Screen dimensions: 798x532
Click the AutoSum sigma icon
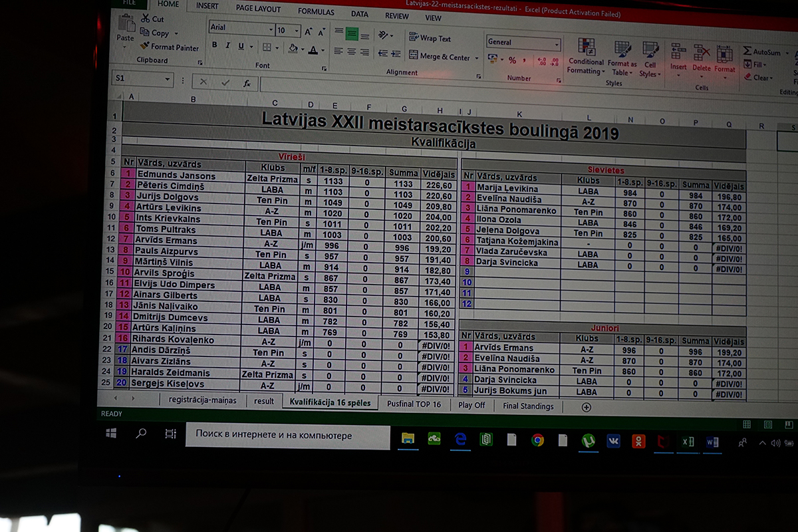[x=747, y=52]
